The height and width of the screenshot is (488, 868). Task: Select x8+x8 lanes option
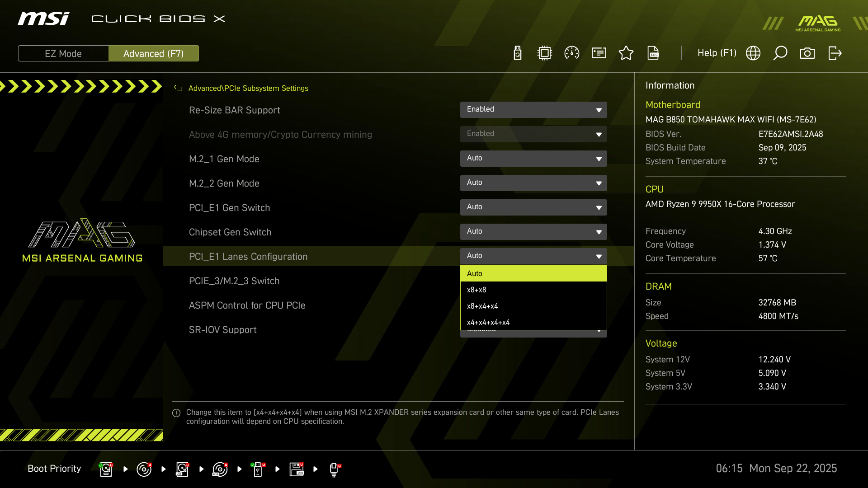click(533, 290)
